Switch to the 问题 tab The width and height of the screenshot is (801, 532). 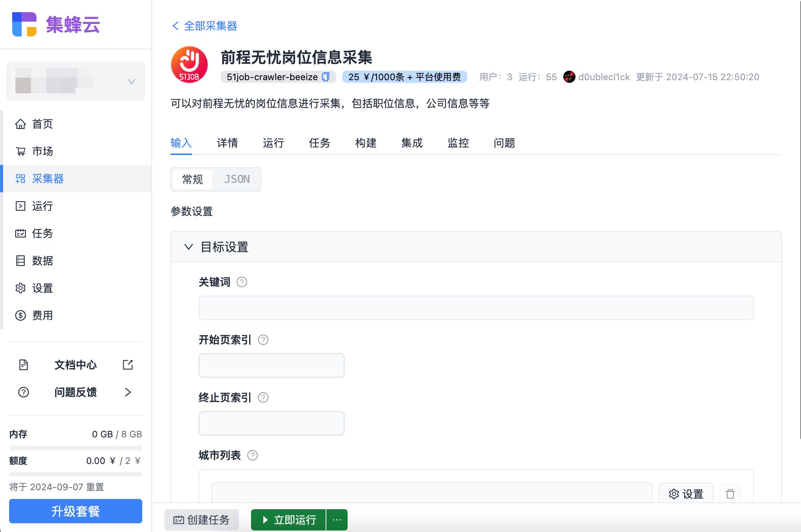[505, 143]
